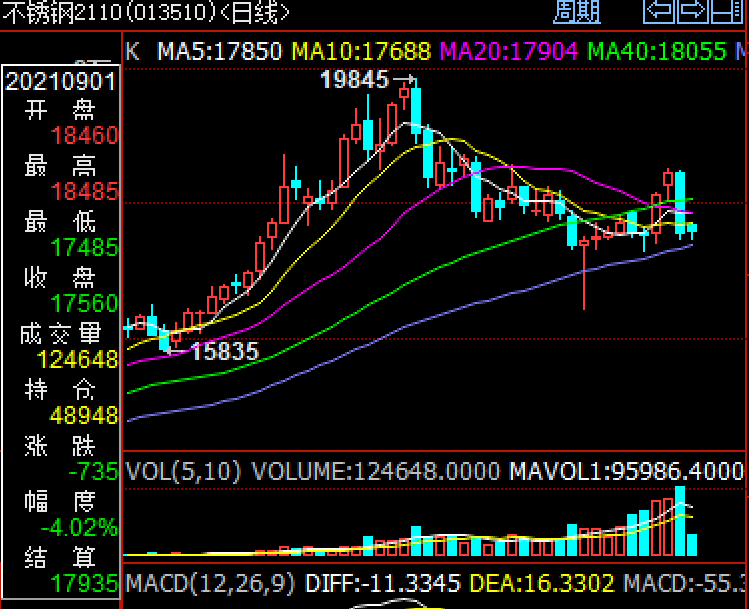Screen dimensions: 749x609
Task: Click the open interest value 48948
Action: tap(84, 416)
